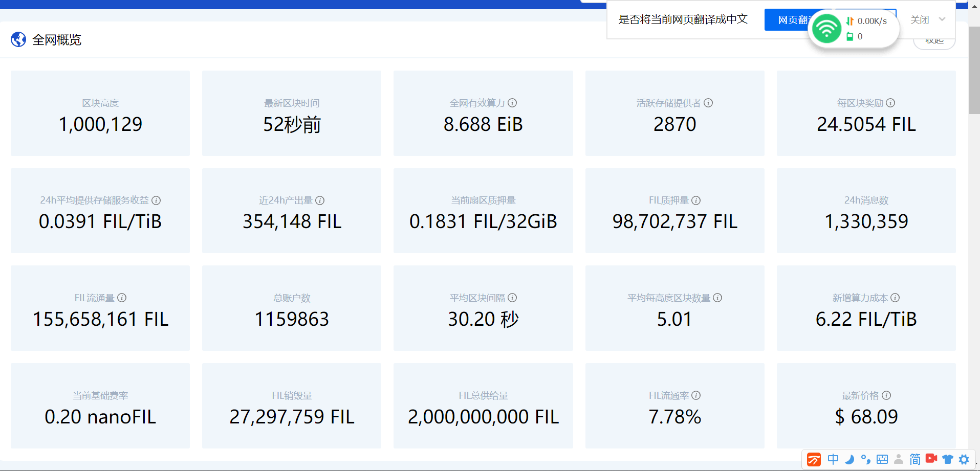Click the value 24.5054 FIL
The image size is (980, 471).
866,124
